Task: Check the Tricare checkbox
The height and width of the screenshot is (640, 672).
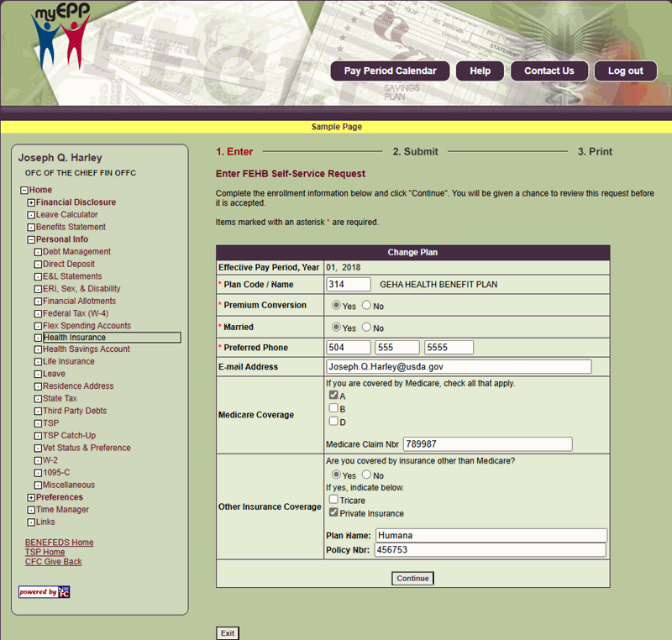Action: pos(333,500)
